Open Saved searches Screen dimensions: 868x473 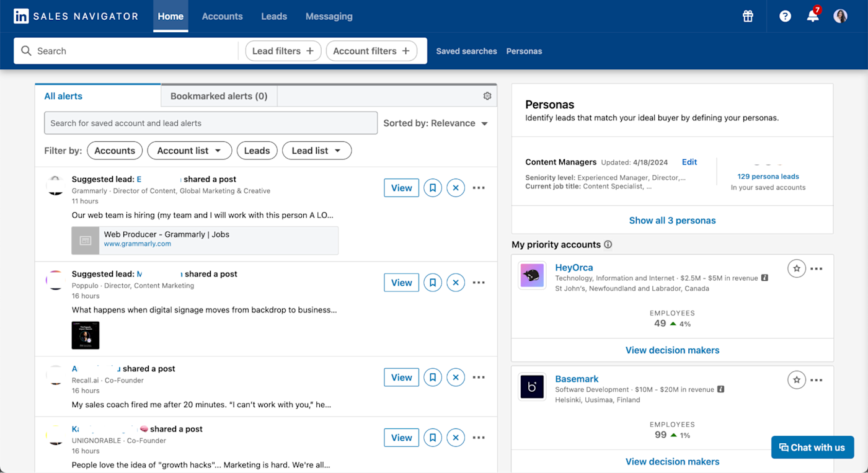466,51
